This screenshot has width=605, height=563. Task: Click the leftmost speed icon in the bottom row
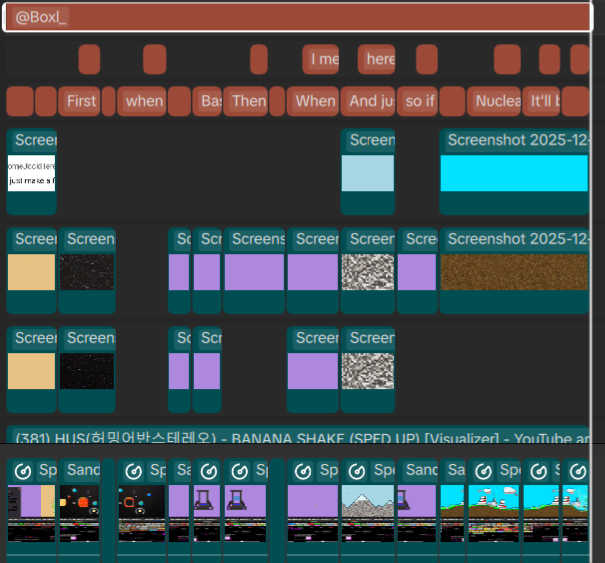click(22, 471)
